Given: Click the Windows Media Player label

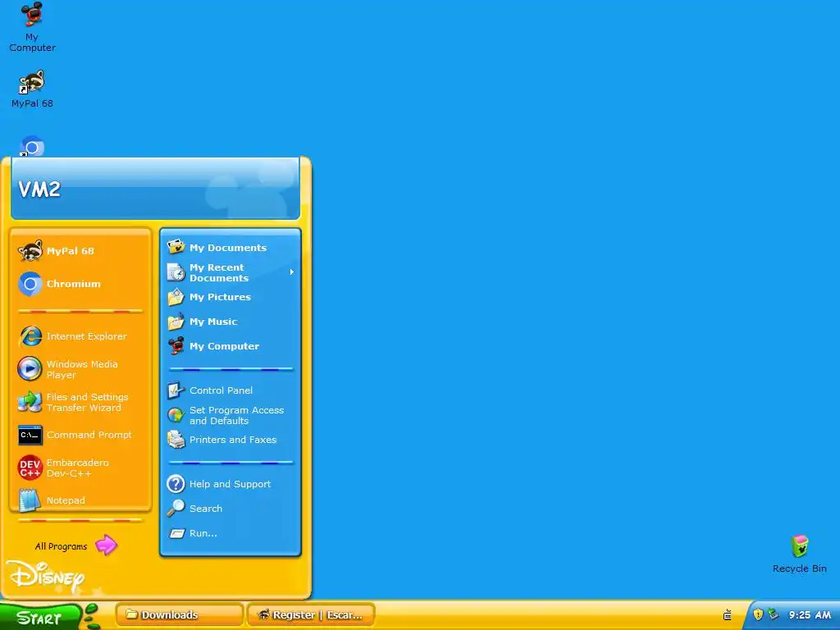Looking at the screenshot, I should 82,369.
